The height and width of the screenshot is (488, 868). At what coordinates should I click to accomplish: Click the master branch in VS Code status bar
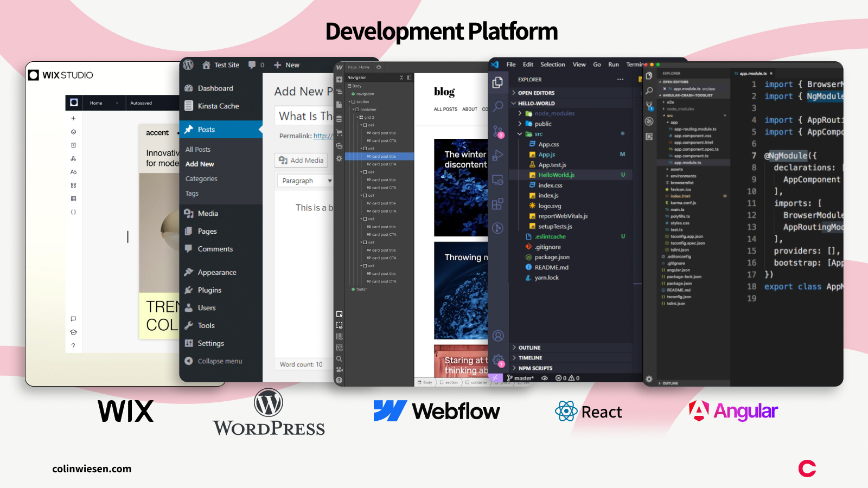(x=521, y=378)
